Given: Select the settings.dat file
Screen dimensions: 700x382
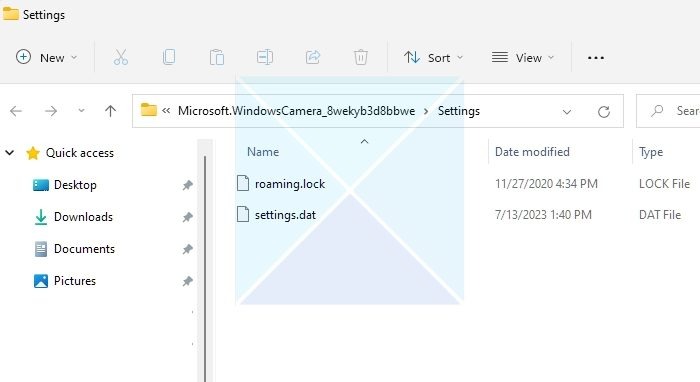Looking at the screenshot, I should [x=285, y=215].
